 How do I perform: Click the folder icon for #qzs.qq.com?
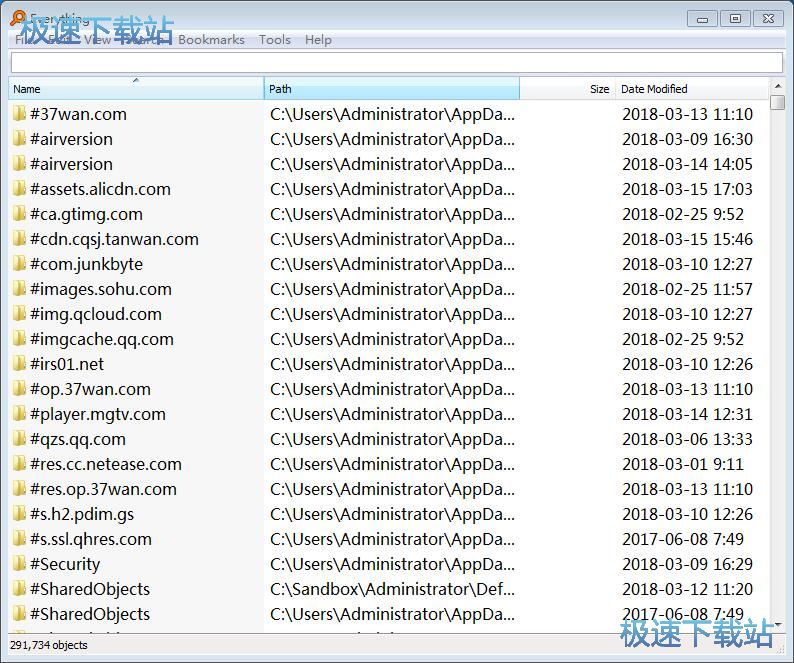tap(19, 439)
